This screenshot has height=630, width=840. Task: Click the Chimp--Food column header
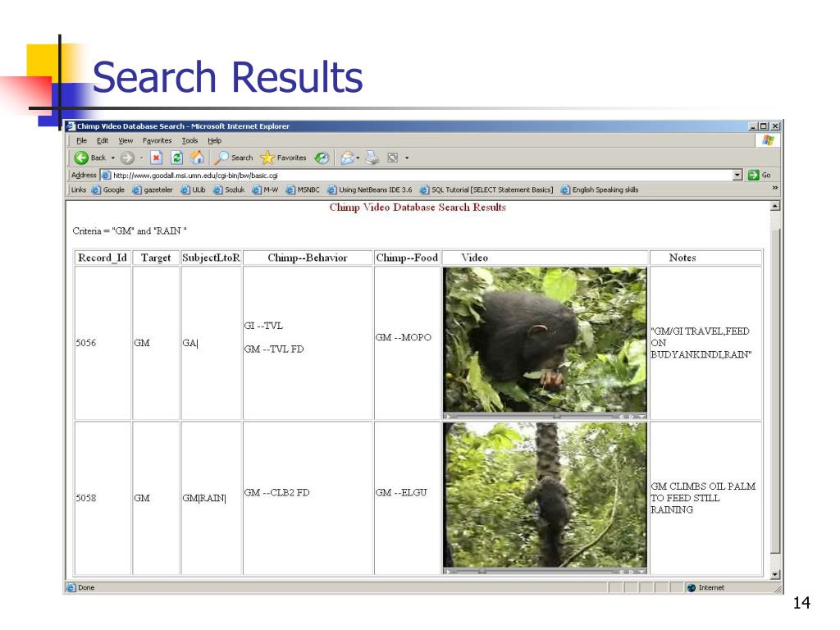pyautogui.click(x=407, y=258)
